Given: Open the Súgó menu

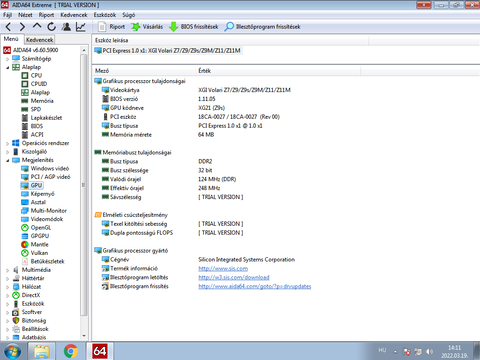Looking at the screenshot, I should coord(129,15).
